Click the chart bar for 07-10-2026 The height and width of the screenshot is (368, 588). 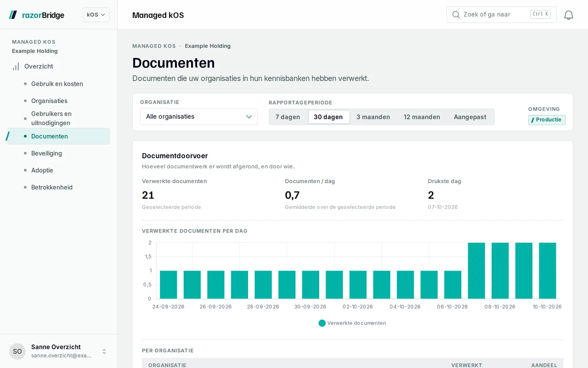pos(476,271)
